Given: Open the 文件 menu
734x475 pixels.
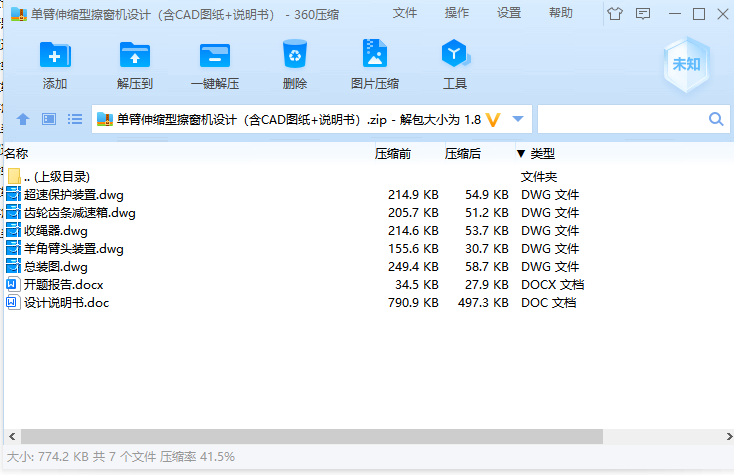Looking at the screenshot, I should 404,13.
